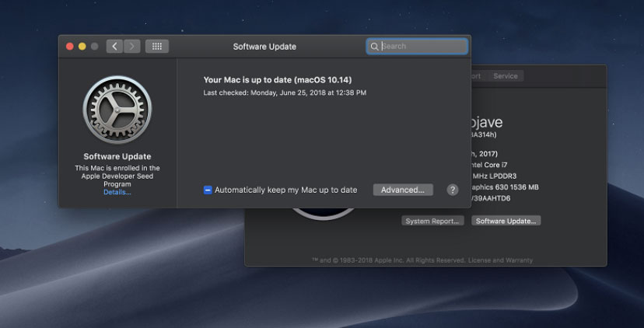Switch to the Service tab in About This Mac
The width and height of the screenshot is (644, 328).
click(x=506, y=76)
